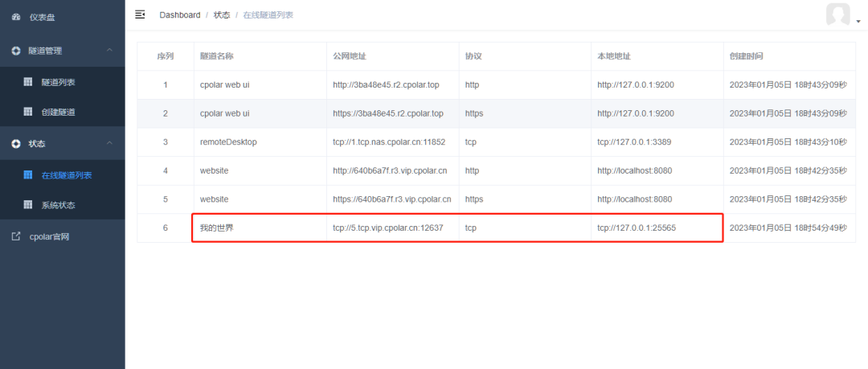
Task: Click the Dashboard breadcrumb
Action: [180, 15]
